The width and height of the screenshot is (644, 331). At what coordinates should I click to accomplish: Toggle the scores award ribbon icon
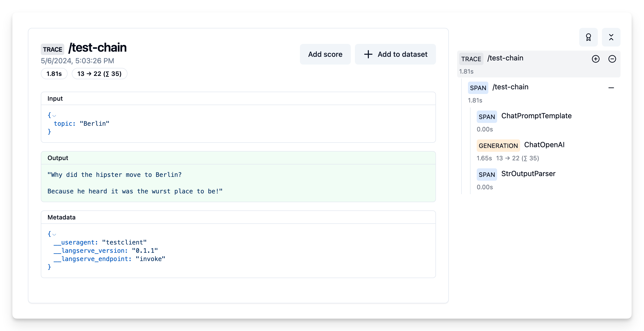[x=588, y=37]
